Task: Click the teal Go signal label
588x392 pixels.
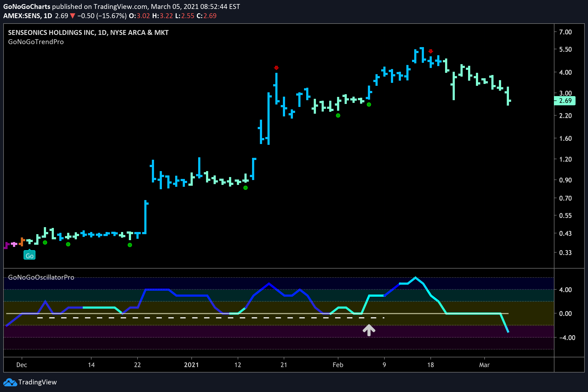Action: [x=30, y=255]
